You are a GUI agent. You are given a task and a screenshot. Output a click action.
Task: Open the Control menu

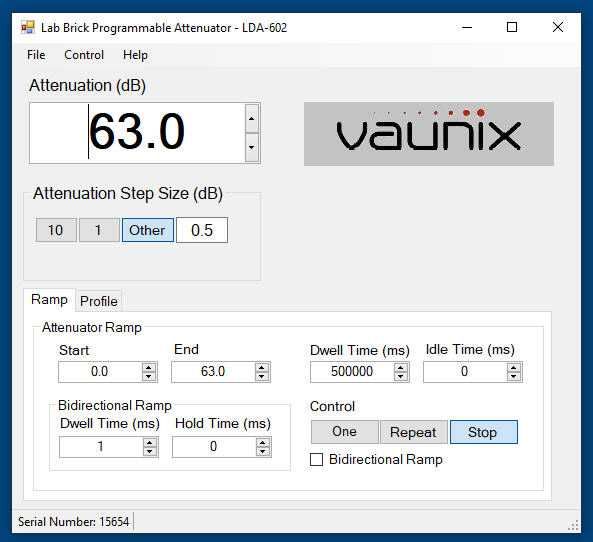click(84, 55)
